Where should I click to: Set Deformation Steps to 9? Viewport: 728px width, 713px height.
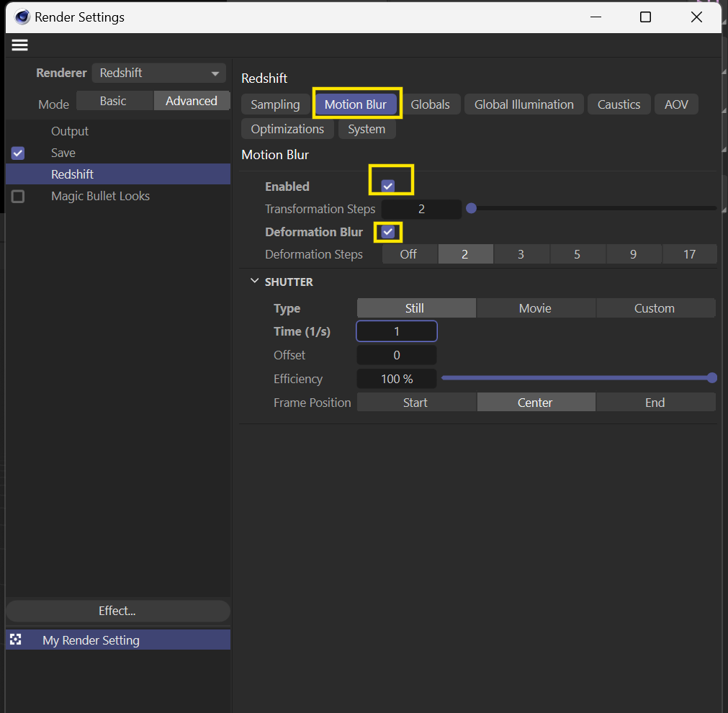[633, 254]
